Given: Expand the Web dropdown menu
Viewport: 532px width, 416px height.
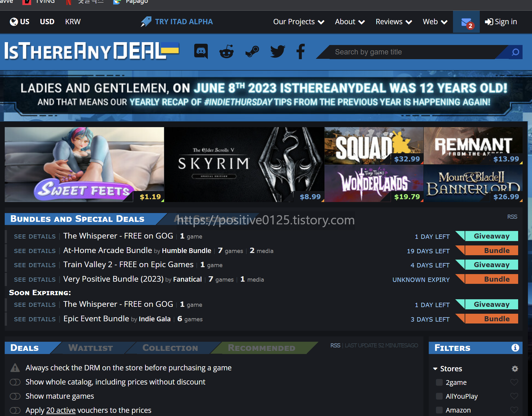Looking at the screenshot, I should [435, 22].
